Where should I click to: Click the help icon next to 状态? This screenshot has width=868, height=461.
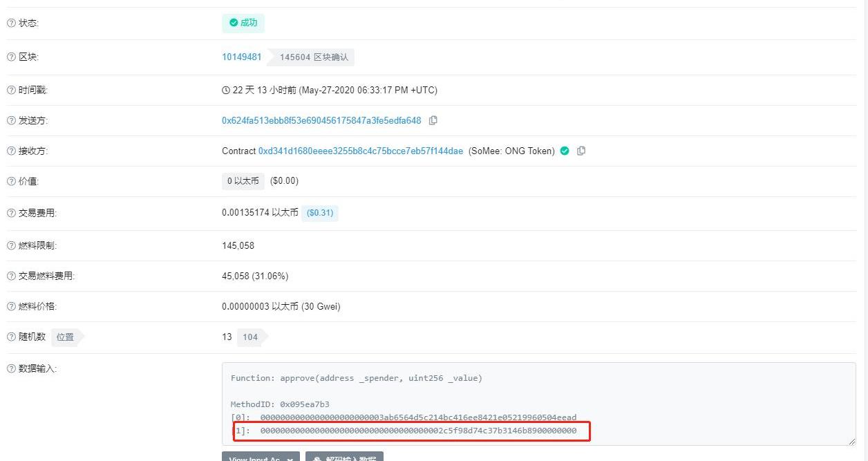pyautogui.click(x=11, y=23)
